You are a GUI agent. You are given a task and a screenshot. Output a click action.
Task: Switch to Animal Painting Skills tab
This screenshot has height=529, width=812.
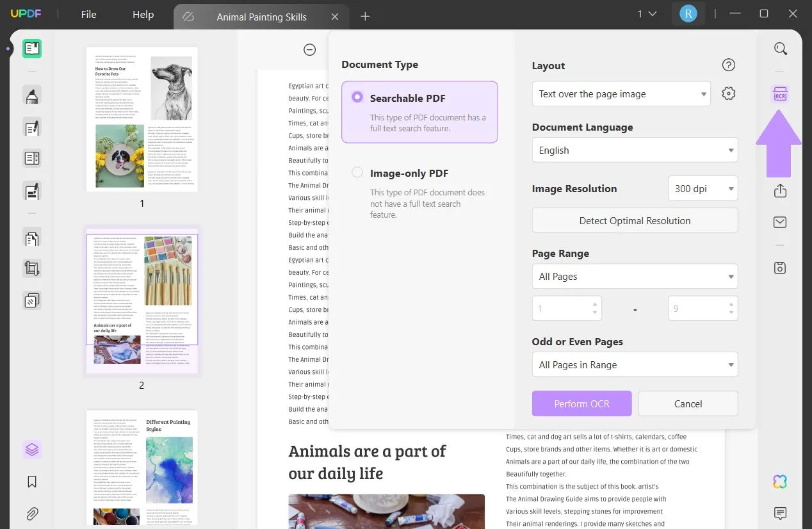tap(261, 17)
